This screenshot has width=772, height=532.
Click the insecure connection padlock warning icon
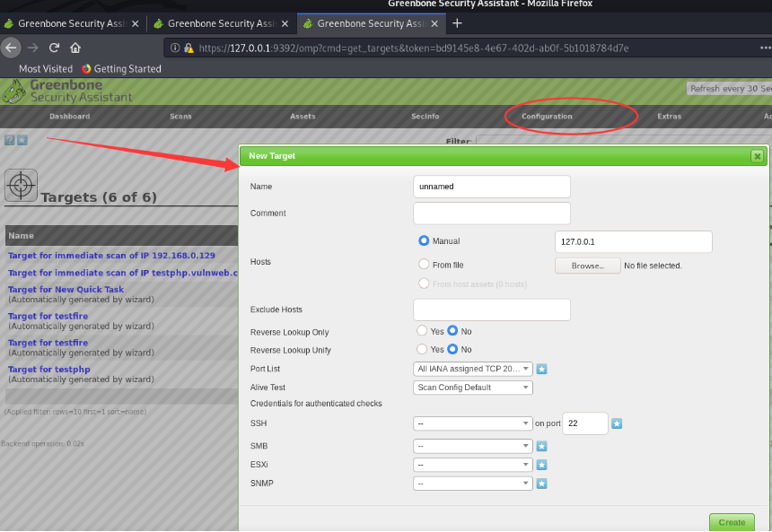pyautogui.click(x=189, y=48)
